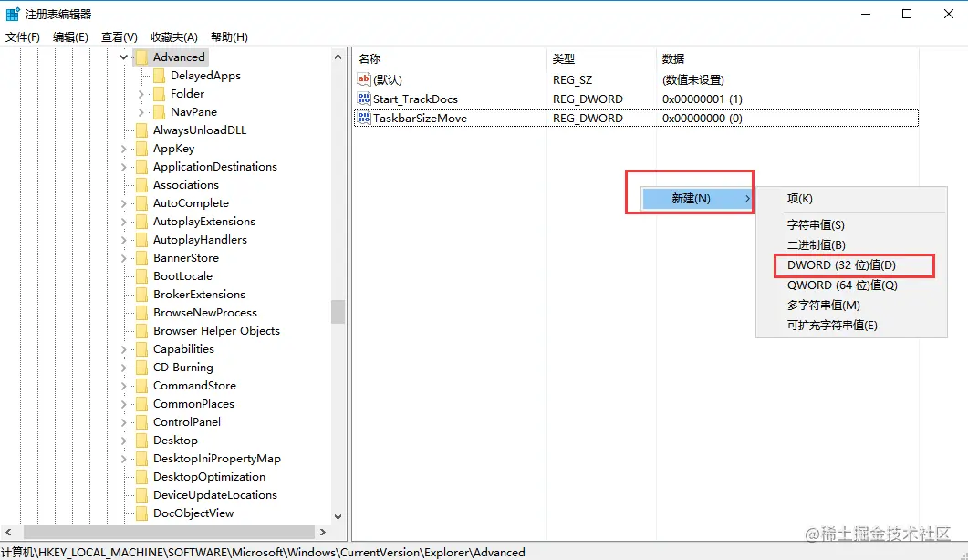Expand the ApplicationDestinations key
This screenshot has height=560, width=968.
tap(123, 167)
